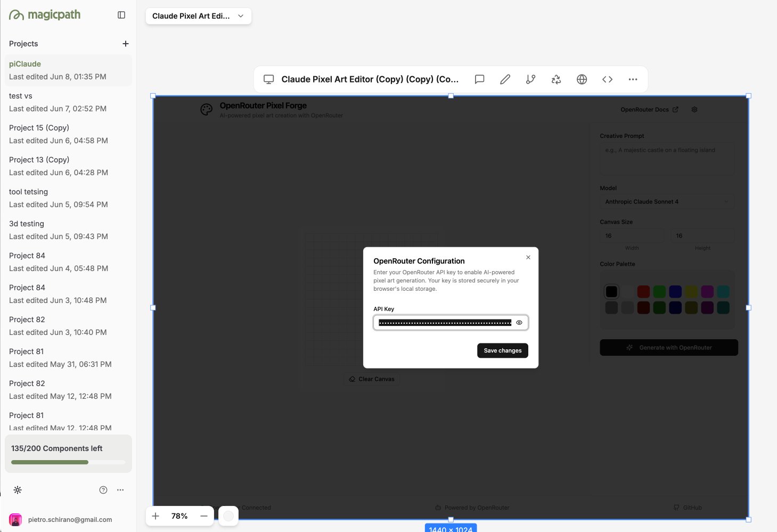777x532 pixels.
Task: Click the Creative Prompt text area
Action: pyautogui.click(x=667, y=159)
